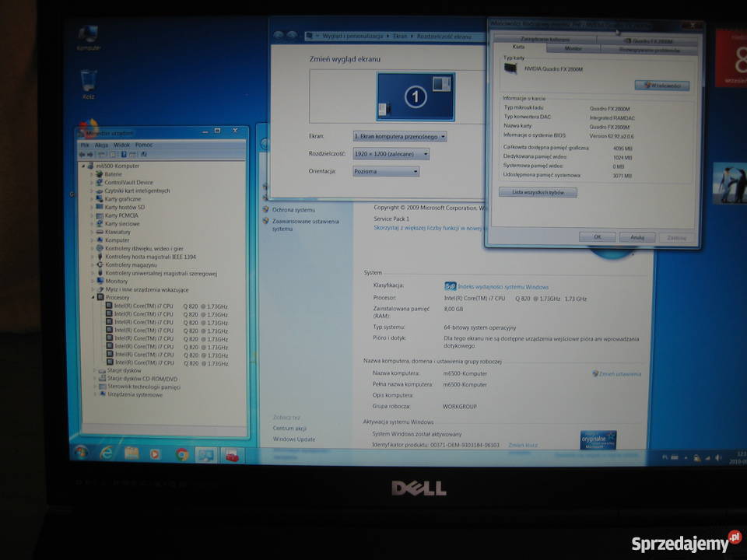Click the back arrow in Device Manager toolbar
747x560 pixels.
tap(82, 154)
